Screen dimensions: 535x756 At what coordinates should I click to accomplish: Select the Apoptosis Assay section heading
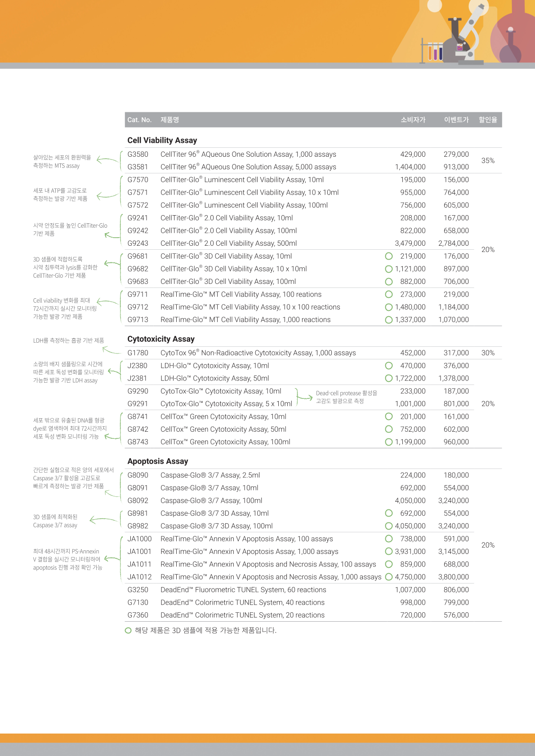(158, 461)
